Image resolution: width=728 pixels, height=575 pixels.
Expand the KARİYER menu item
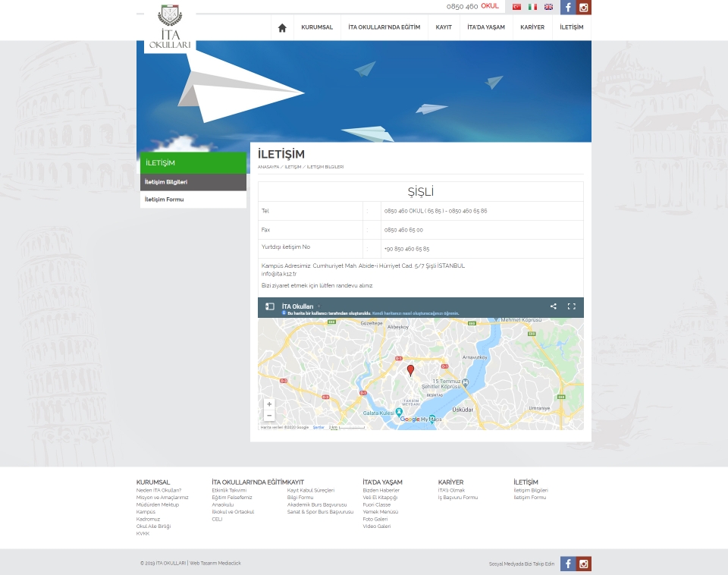tap(532, 27)
